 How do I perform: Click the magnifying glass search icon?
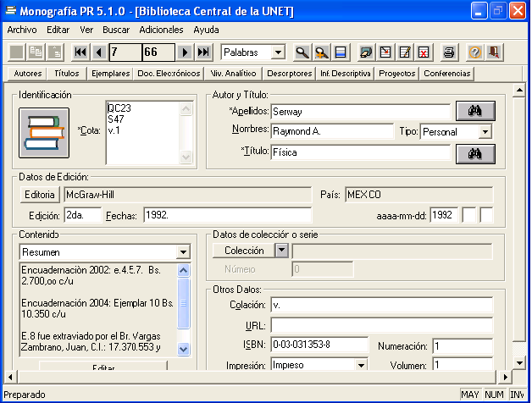[302, 52]
